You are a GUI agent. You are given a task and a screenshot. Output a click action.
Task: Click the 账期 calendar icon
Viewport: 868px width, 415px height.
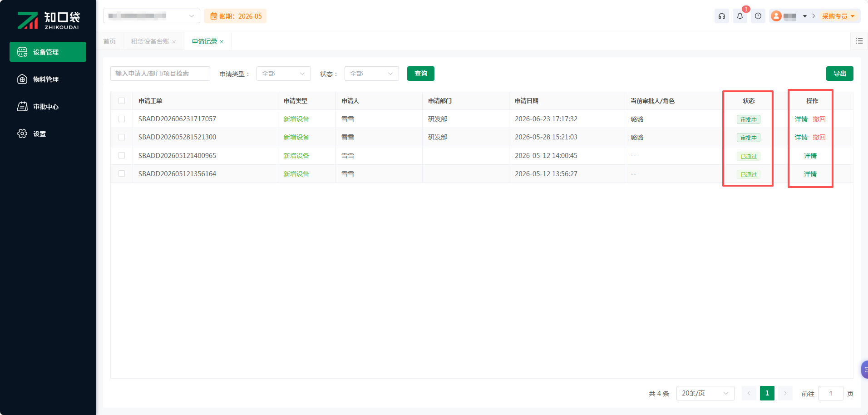[x=213, y=16]
